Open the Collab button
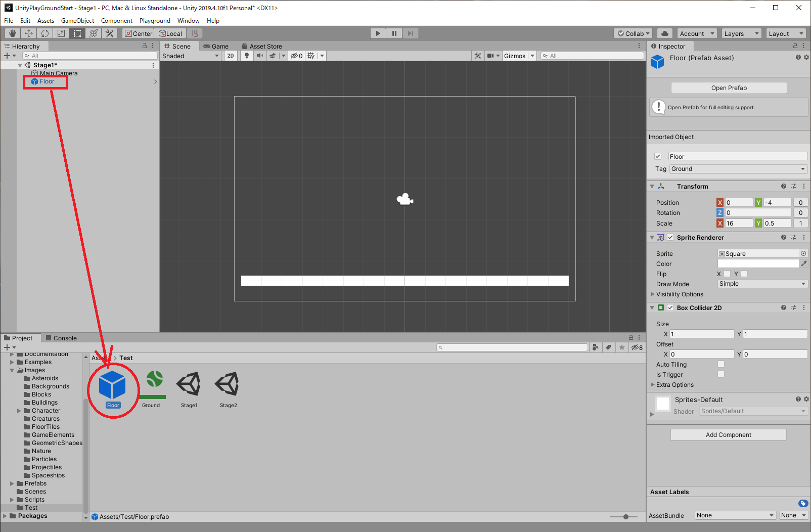Viewport: 811px width, 532px height. [x=633, y=33]
